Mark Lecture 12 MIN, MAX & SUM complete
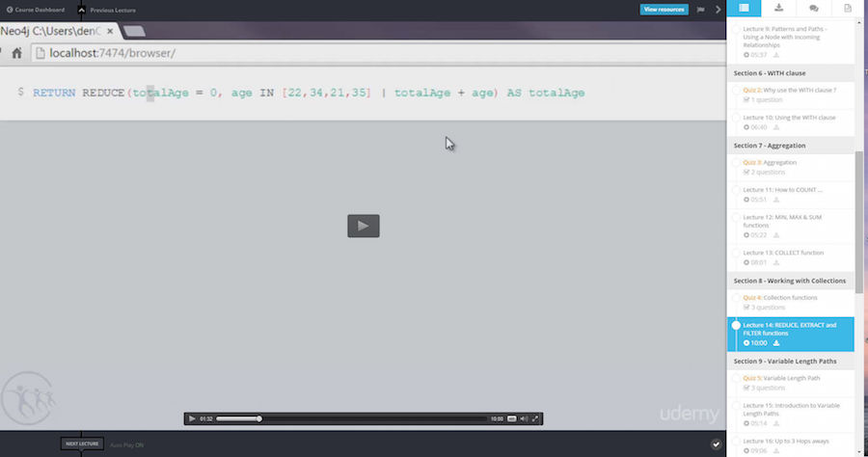This screenshot has width=868, height=457. pos(736,218)
